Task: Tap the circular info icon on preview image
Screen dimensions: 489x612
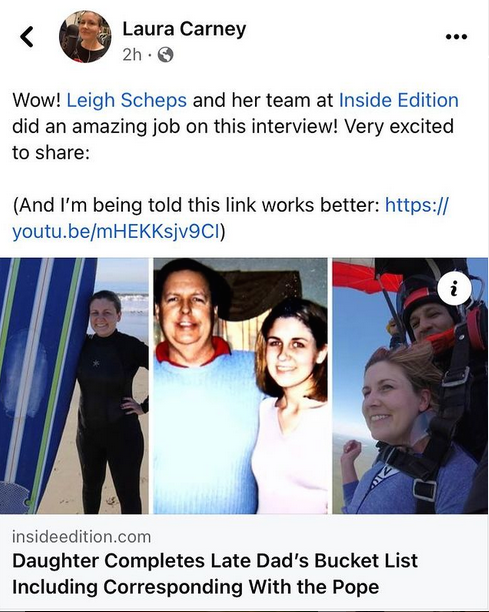Action: coord(454,288)
